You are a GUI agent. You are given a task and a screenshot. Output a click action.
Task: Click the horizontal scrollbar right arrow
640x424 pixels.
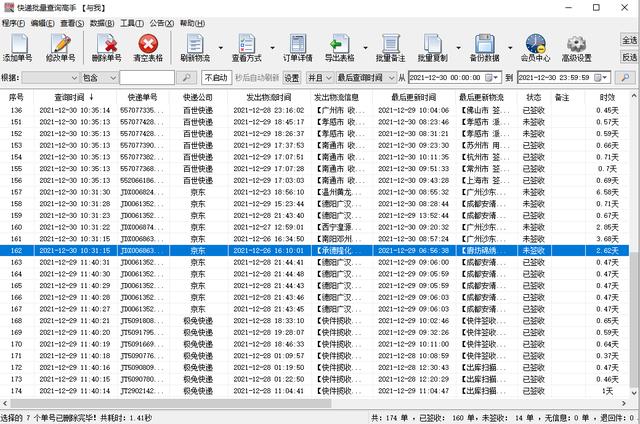tap(624, 403)
